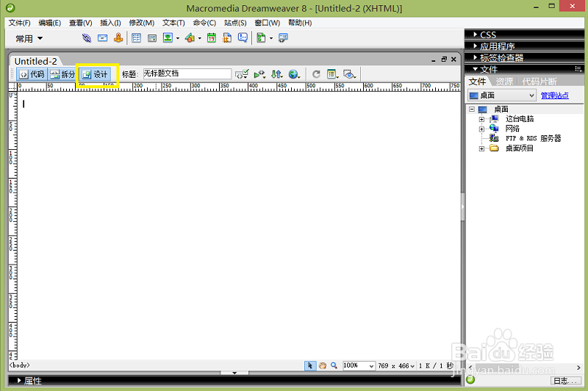Open the 站点(S) menu
Screen dimensions: 588x391
tap(235, 23)
